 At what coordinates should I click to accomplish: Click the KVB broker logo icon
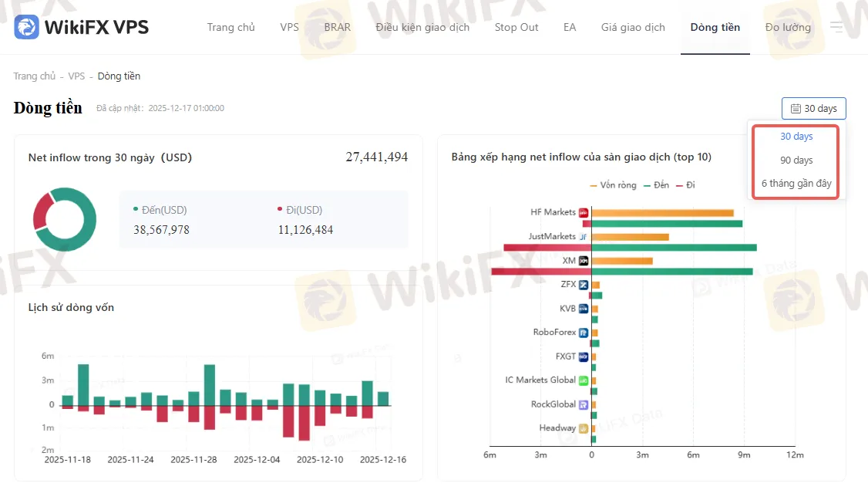coord(584,309)
